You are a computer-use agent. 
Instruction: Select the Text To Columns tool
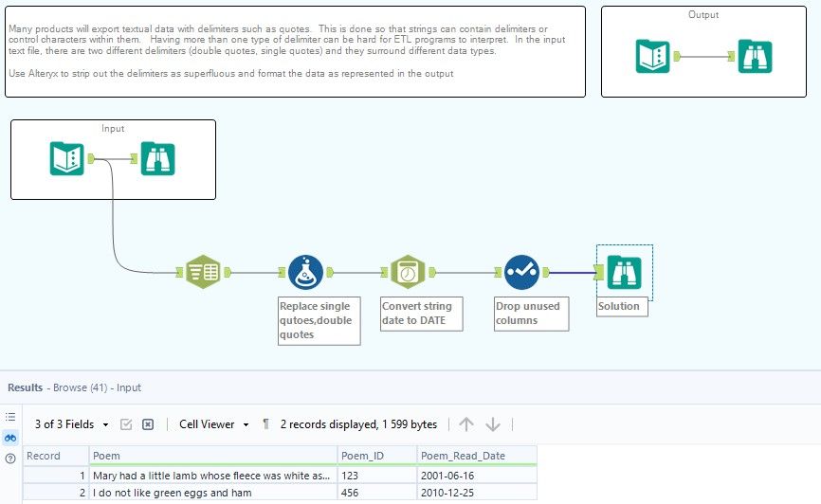tap(203, 272)
